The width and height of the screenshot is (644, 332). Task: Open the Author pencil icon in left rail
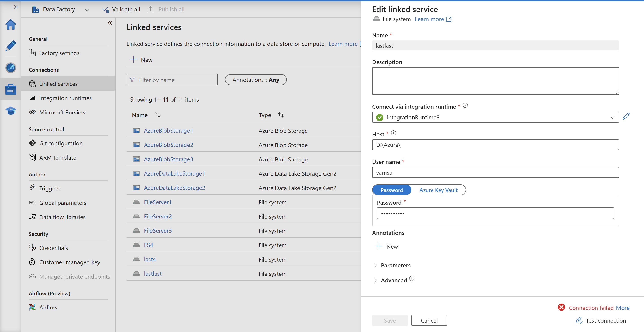pyautogui.click(x=11, y=46)
